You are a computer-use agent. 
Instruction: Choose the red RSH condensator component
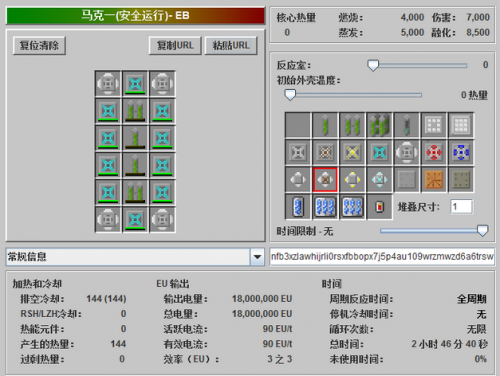point(434,153)
